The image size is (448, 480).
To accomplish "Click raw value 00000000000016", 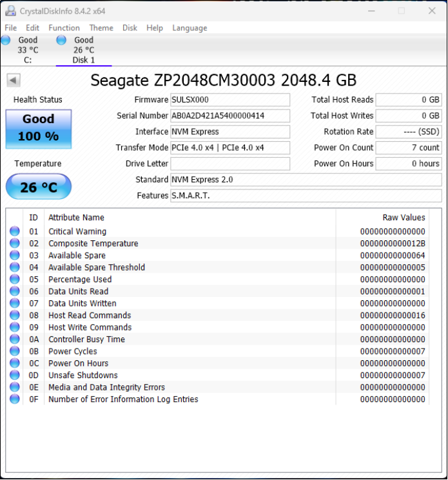I will 393,315.
